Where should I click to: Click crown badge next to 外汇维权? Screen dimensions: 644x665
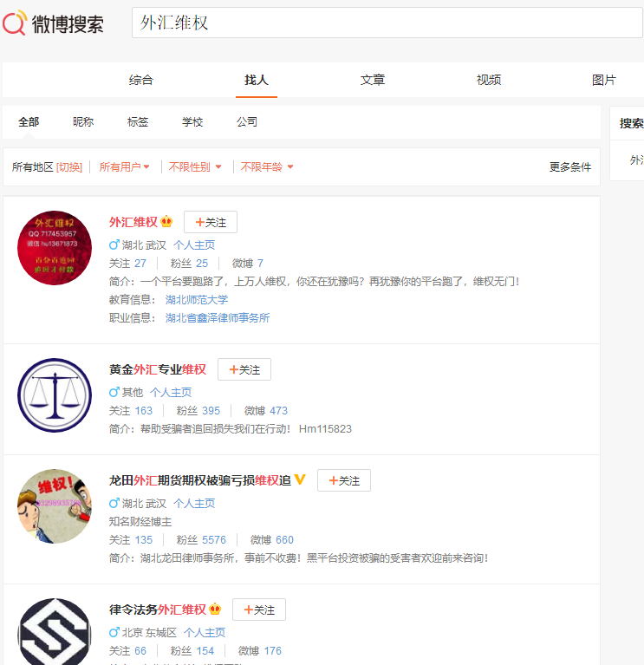(x=166, y=221)
